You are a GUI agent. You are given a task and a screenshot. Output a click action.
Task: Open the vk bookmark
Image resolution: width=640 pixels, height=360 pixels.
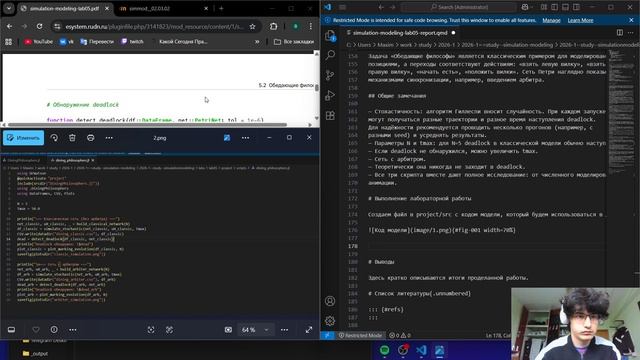67,42
